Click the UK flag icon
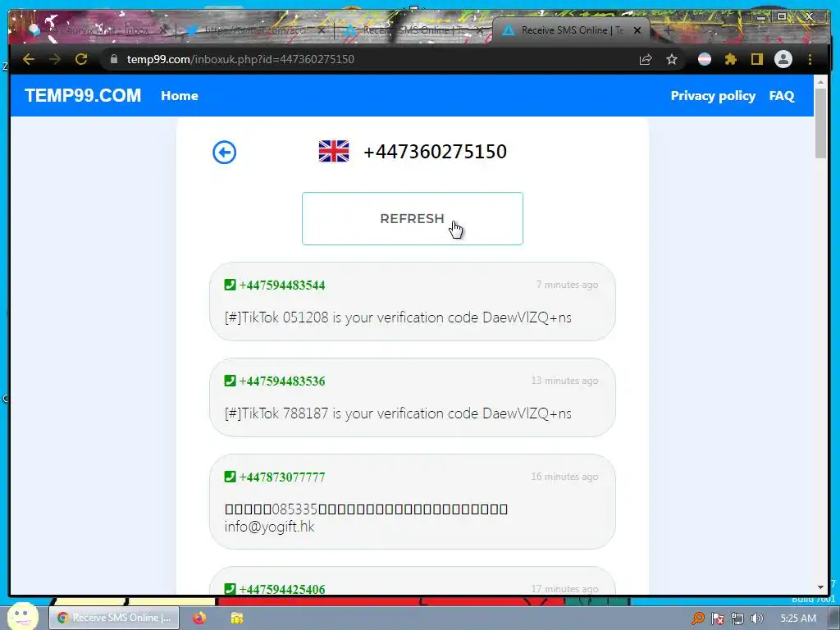Screen dimensions: 840x630 tap(334, 151)
